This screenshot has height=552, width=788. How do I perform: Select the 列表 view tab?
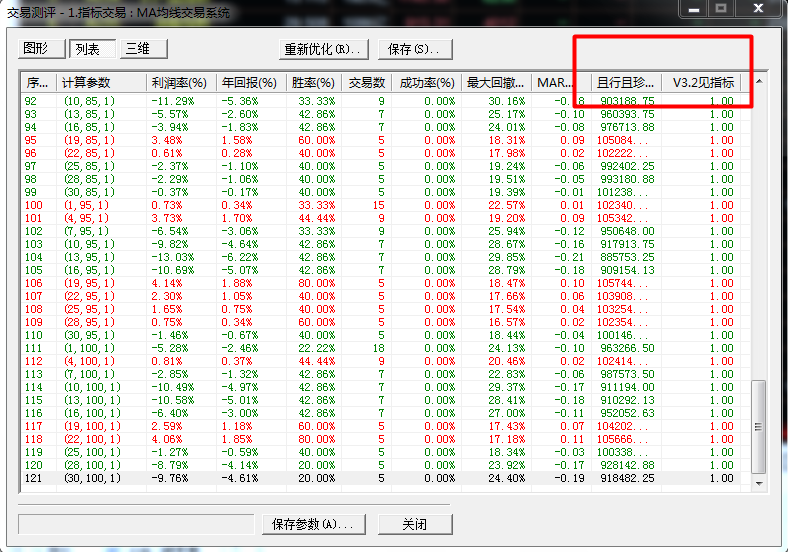tap(93, 48)
